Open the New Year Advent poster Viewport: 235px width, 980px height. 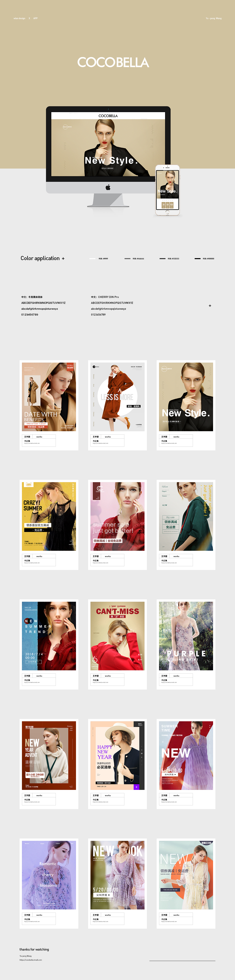click(x=49, y=755)
